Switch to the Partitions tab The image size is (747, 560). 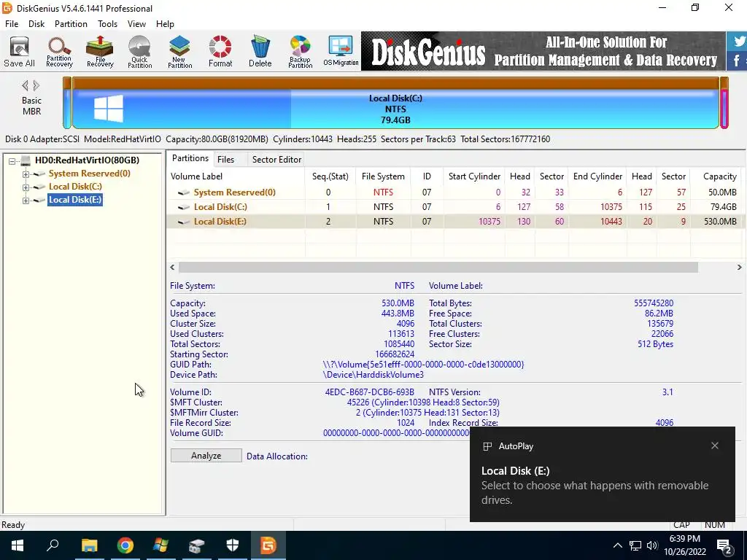190,158
